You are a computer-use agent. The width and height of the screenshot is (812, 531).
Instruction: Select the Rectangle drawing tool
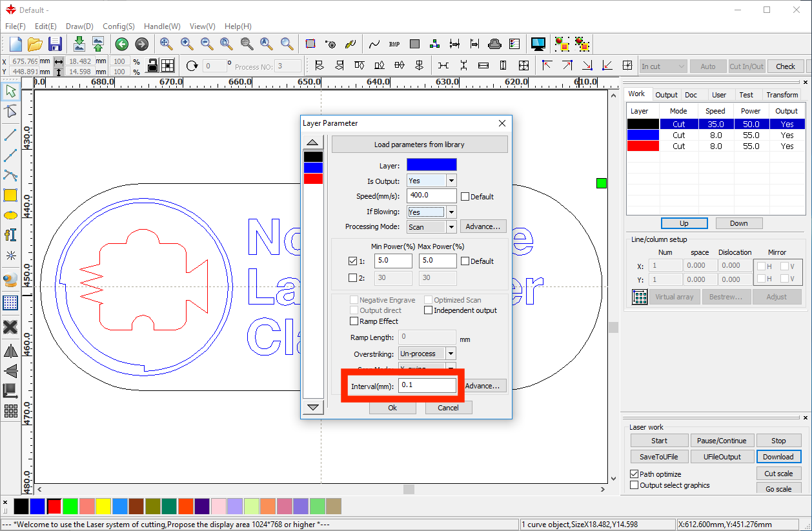point(10,195)
